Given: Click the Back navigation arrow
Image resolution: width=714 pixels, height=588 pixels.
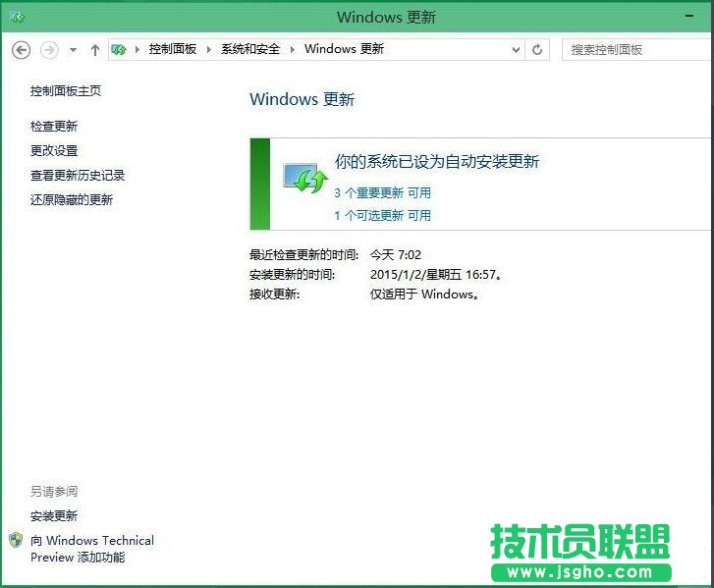Looking at the screenshot, I should tap(21, 50).
